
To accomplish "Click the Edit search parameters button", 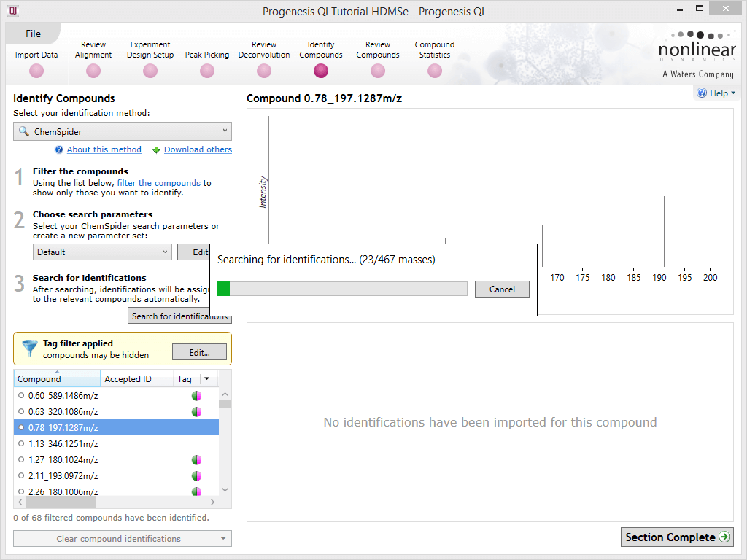I will [x=194, y=252].
